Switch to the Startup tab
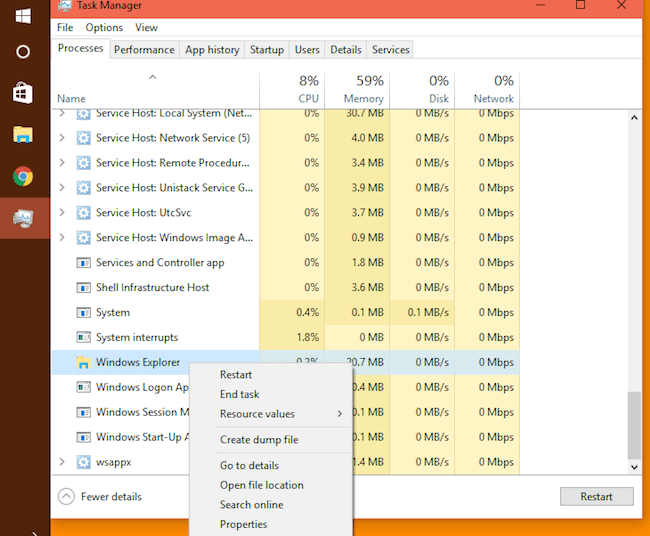650x536 pixels. pos(267,49)
